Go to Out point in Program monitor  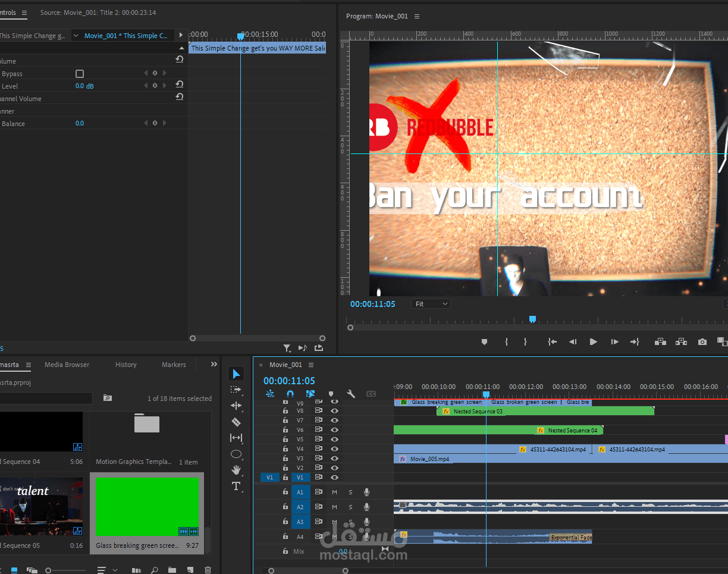[635, 342]
